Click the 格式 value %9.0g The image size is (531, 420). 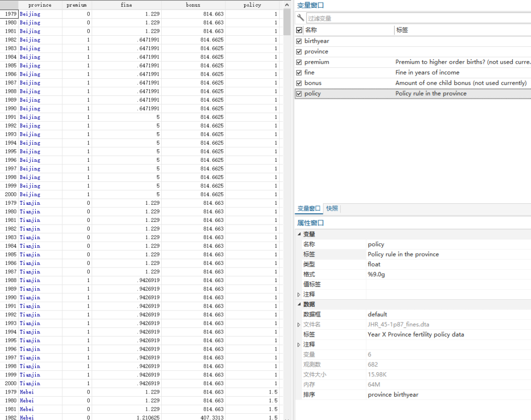(x=376, y=274)
